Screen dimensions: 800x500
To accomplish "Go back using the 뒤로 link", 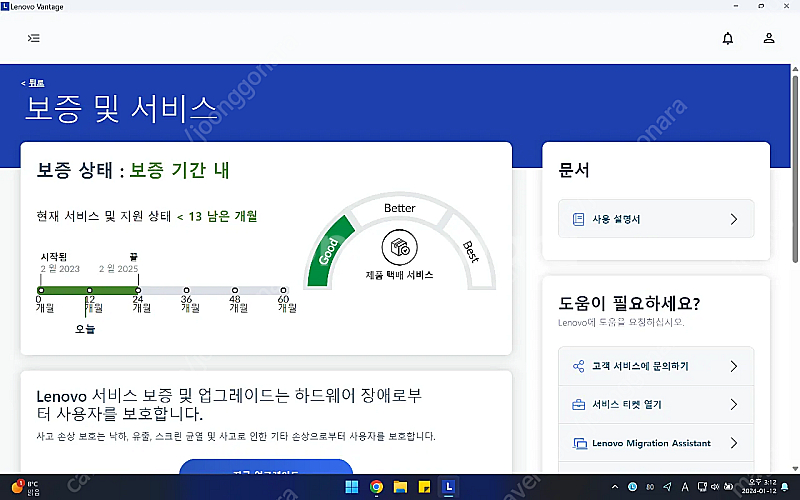I will [34, 82].
